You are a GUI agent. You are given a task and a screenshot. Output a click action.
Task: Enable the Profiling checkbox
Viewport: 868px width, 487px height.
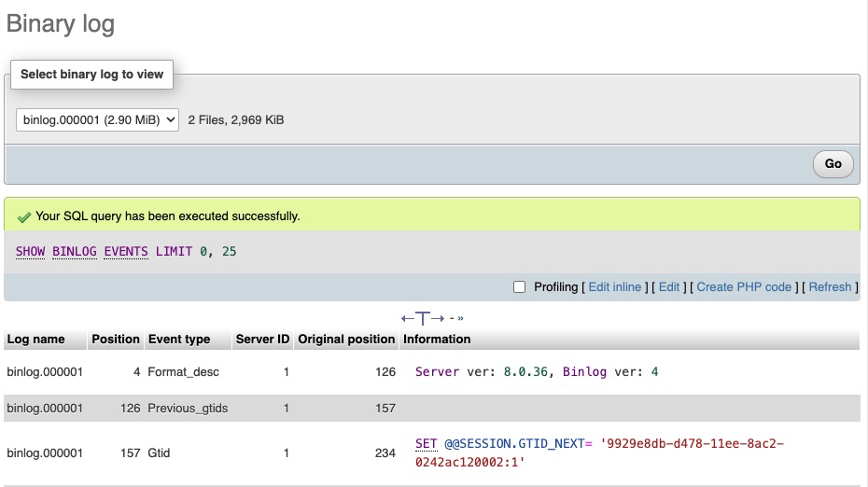point(519,286)
